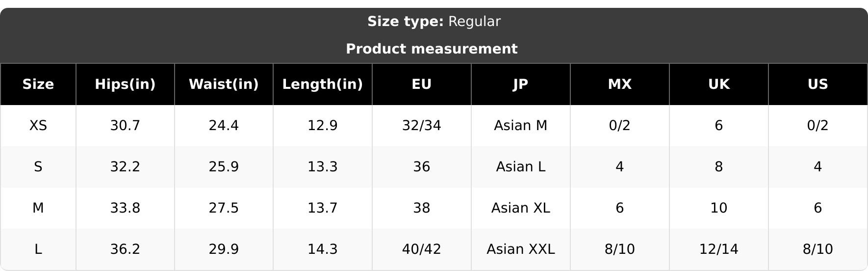The height and width of the screenshot is (271, 868).
Task: Click the 12/14 UK cell
Action: pos(719,249)
